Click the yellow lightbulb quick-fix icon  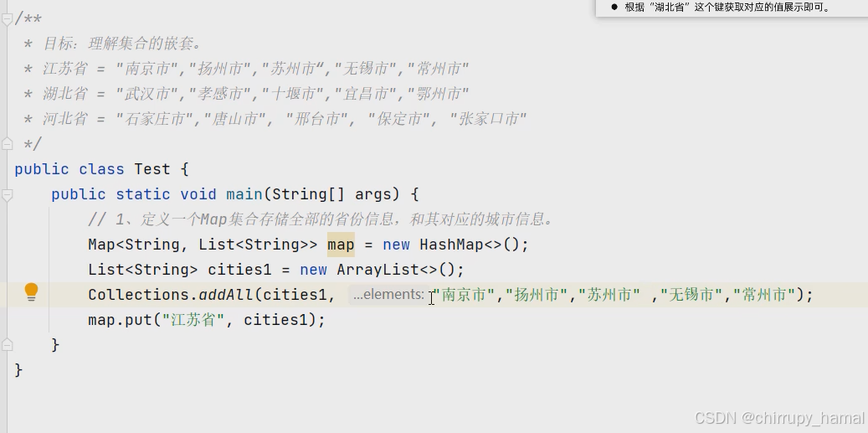(31, 291)
